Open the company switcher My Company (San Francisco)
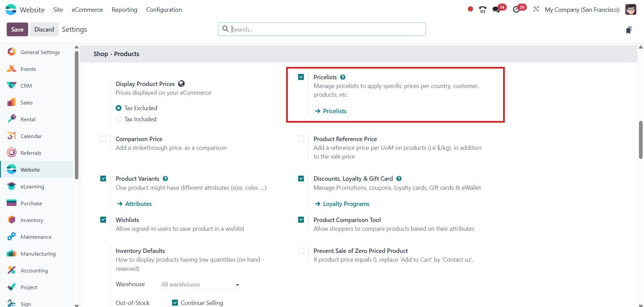This screenshot has height=307, width=644. tap(582, 10)
